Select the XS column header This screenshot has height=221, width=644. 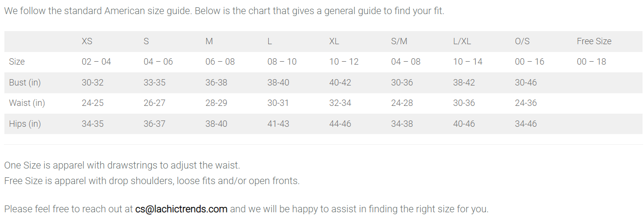tap(87, 41)
